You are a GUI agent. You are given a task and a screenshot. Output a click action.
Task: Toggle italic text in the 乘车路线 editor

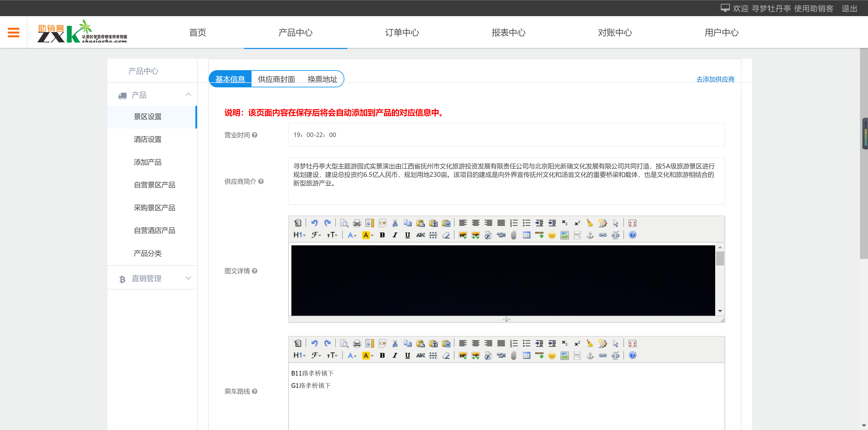click(395, 355)
